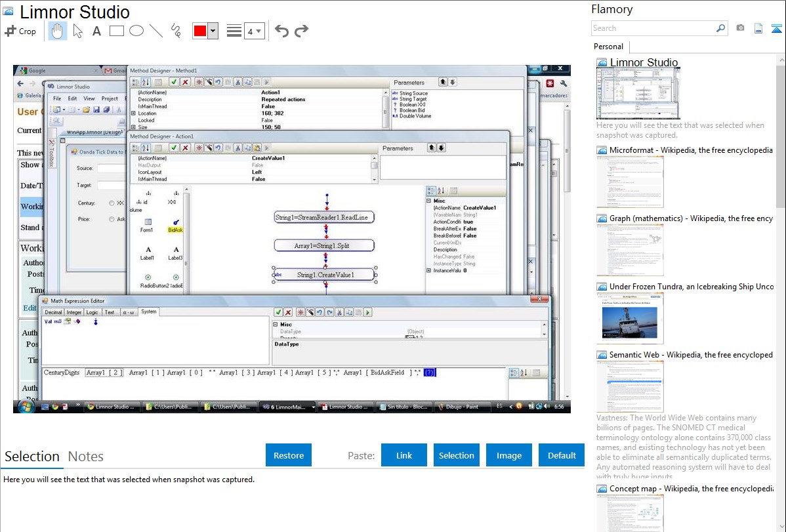Viewport: 786px width, 532px height.
Task: Open the Concept map snapshot title
Action: coord(691,488)
